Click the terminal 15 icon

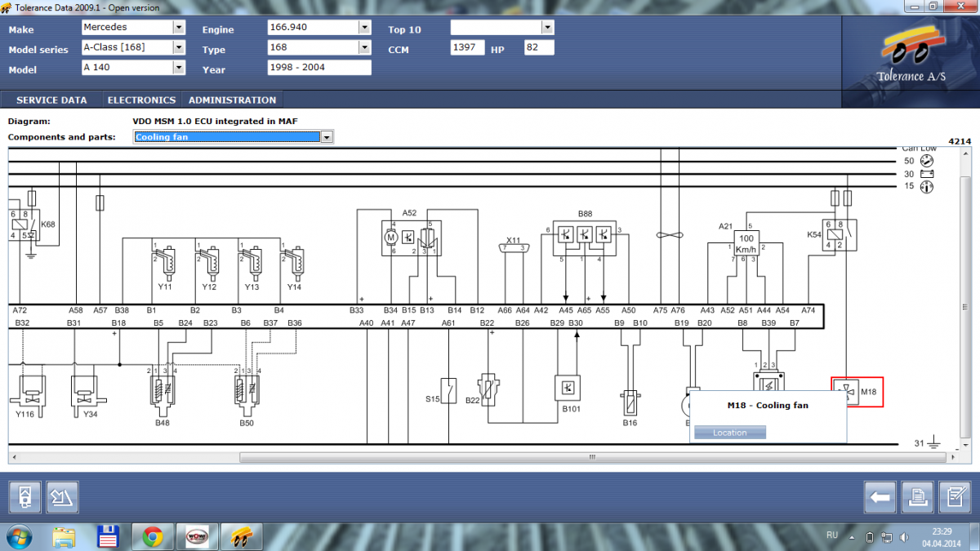point(927,187)
